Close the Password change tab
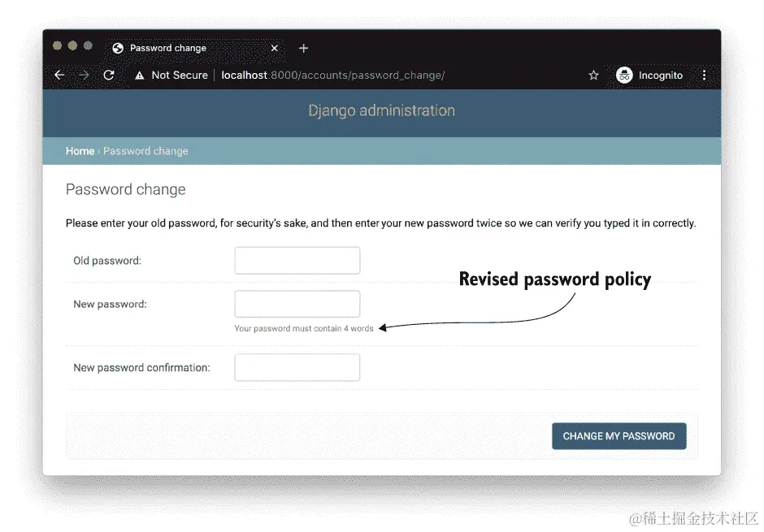 click(x=275, y=48)
